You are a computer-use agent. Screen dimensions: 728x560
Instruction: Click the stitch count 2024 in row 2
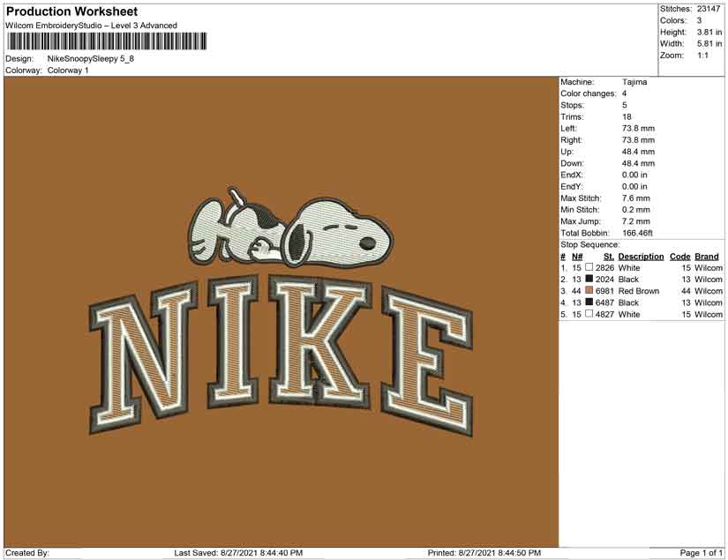coord(605,280)
